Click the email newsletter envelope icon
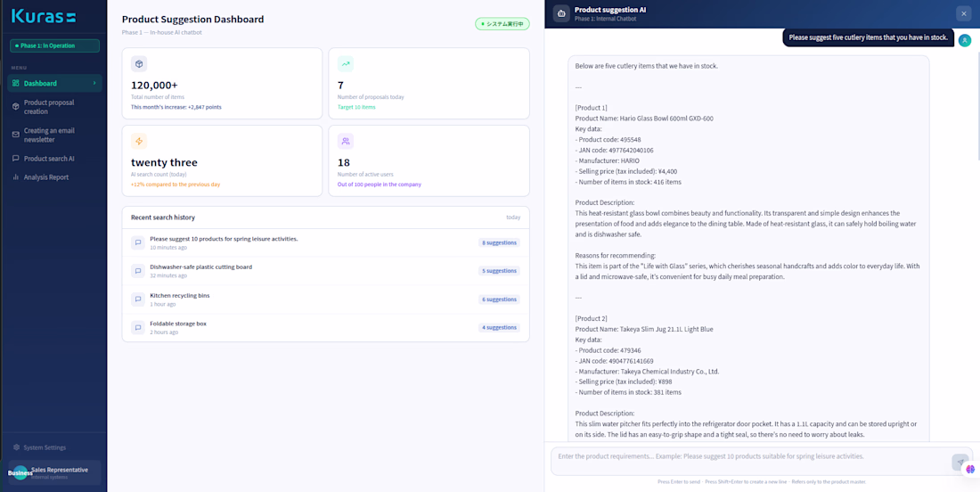980x492 pixels. tap(16, 135)
